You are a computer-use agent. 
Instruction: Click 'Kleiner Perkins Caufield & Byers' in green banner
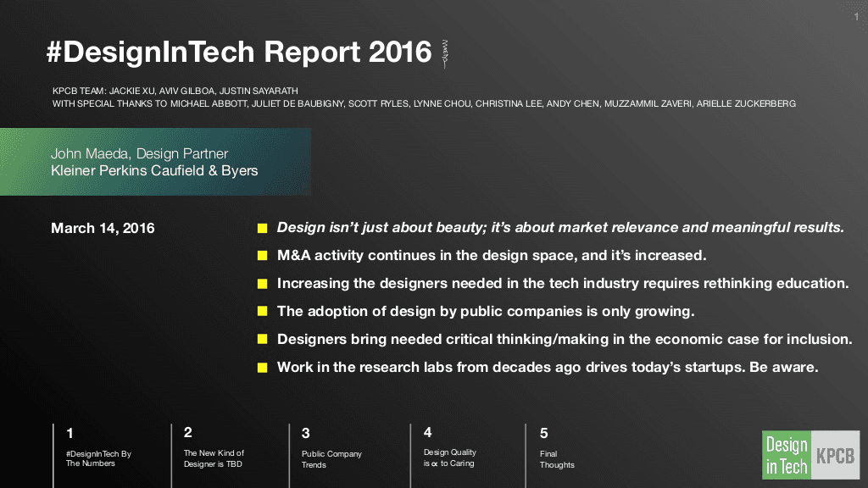coord(154,170)
